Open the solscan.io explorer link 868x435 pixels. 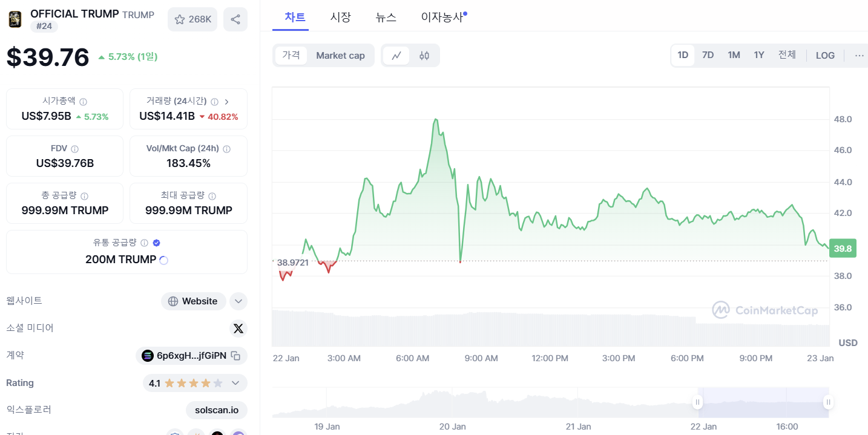217,410
